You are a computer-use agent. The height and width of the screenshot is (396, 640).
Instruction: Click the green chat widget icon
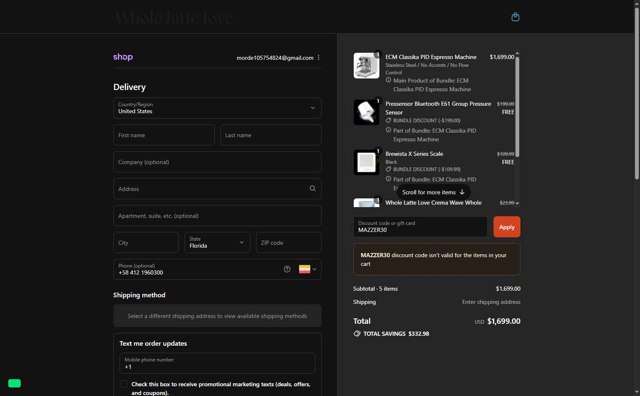pyautogui.click(x=14, y=383)
